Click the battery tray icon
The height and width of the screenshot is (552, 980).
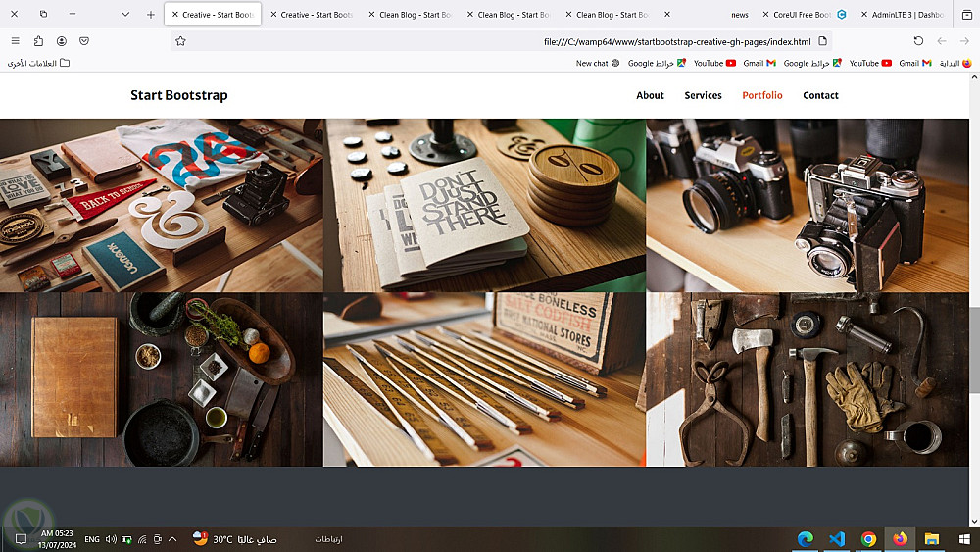pyautogui.click(x=126, y=539)
